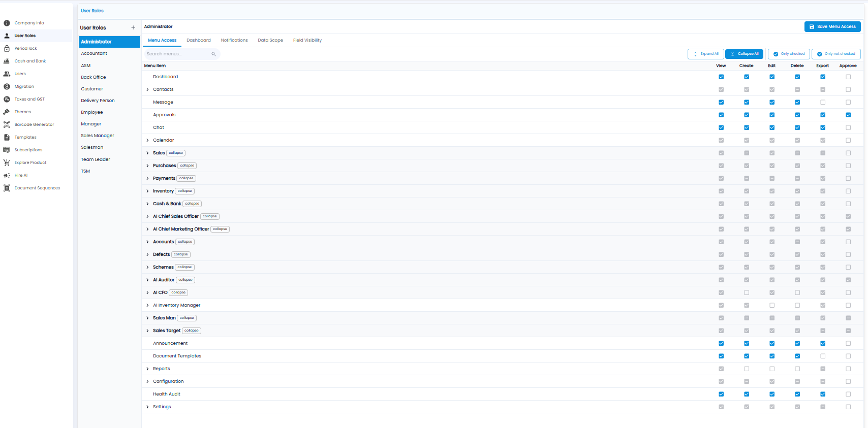Toggle Dashboard View checkbox
The image size is (868, 428).
(721, 77)
